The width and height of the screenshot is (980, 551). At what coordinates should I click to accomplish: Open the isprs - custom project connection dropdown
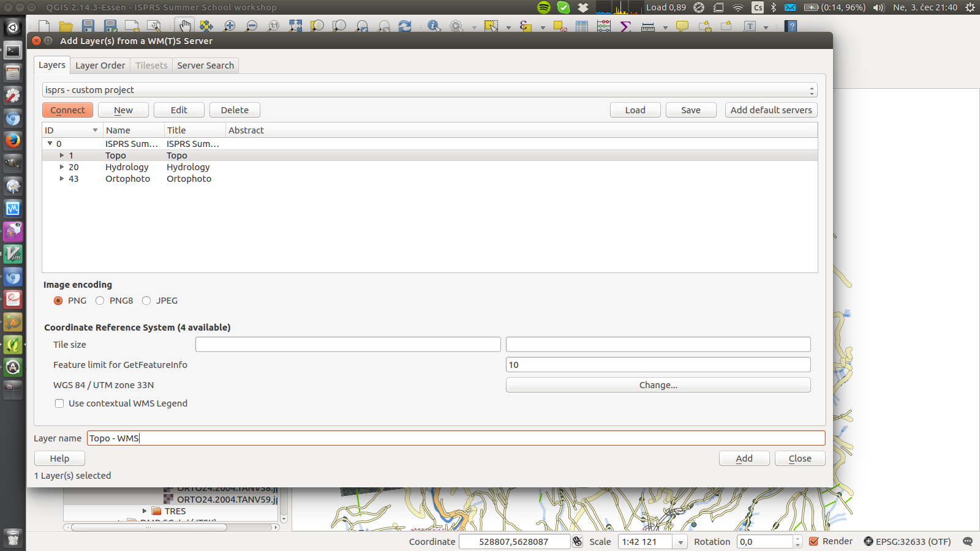point(429,90)
